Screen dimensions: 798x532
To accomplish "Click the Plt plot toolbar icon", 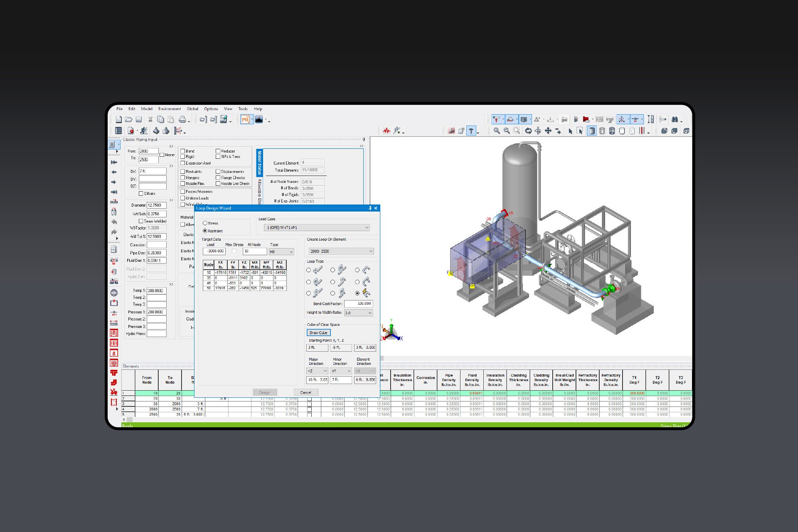I will pos(245,119).
